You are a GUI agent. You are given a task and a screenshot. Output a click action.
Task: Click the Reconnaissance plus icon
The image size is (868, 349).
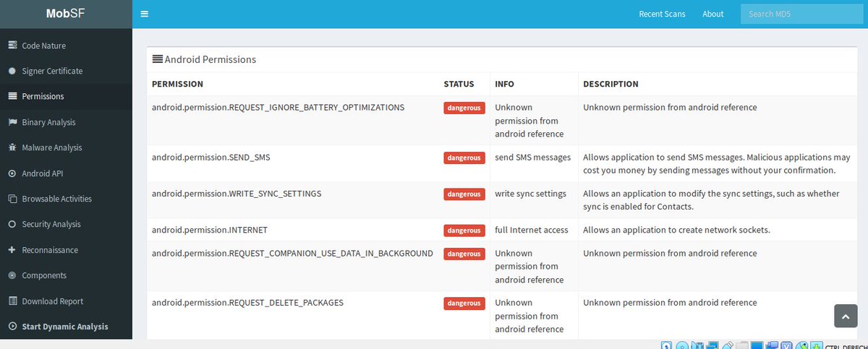click(12, 250)
